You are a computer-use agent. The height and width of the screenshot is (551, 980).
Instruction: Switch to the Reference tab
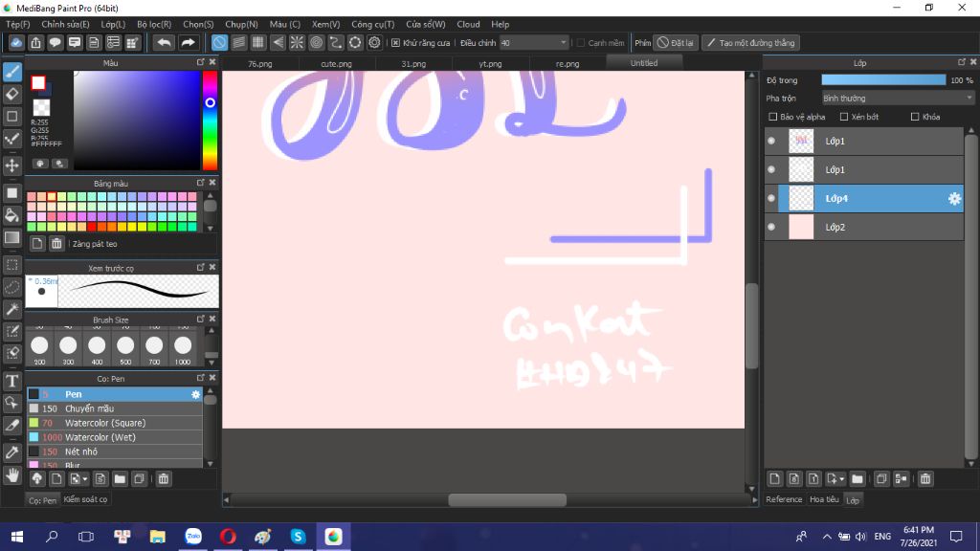tap(784, 499)
